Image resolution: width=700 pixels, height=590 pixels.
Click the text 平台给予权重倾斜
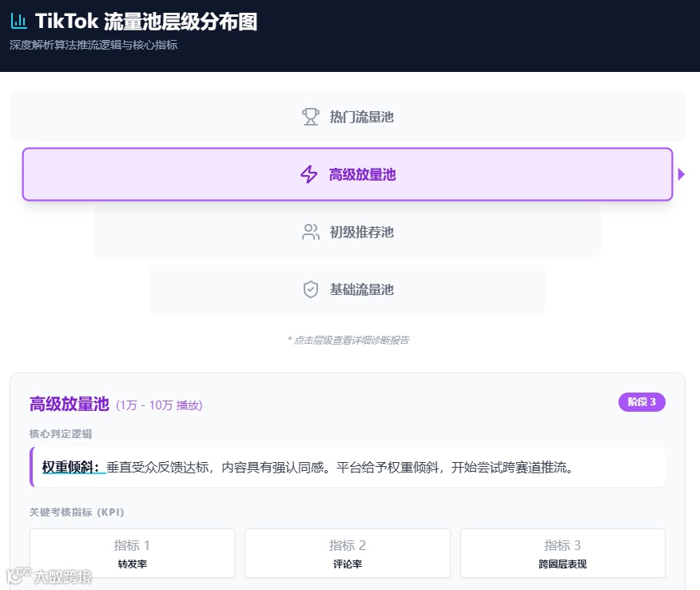coord(388,467)
